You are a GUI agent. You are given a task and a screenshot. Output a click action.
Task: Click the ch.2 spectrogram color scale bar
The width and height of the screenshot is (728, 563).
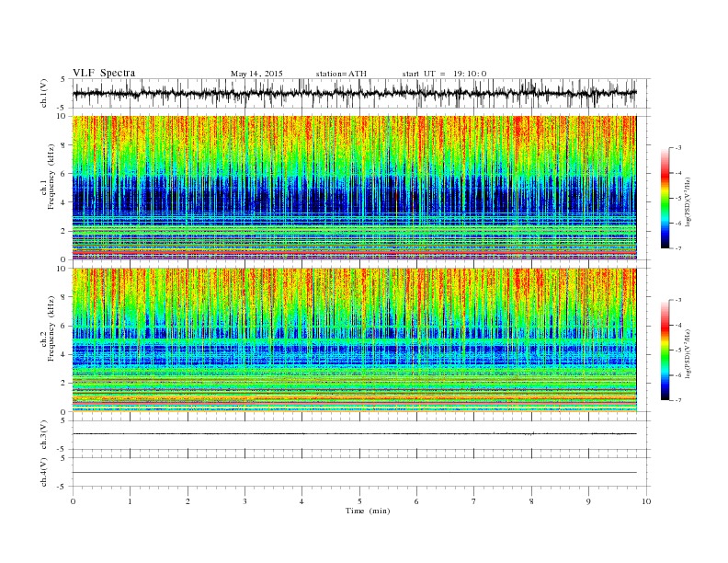665,350
